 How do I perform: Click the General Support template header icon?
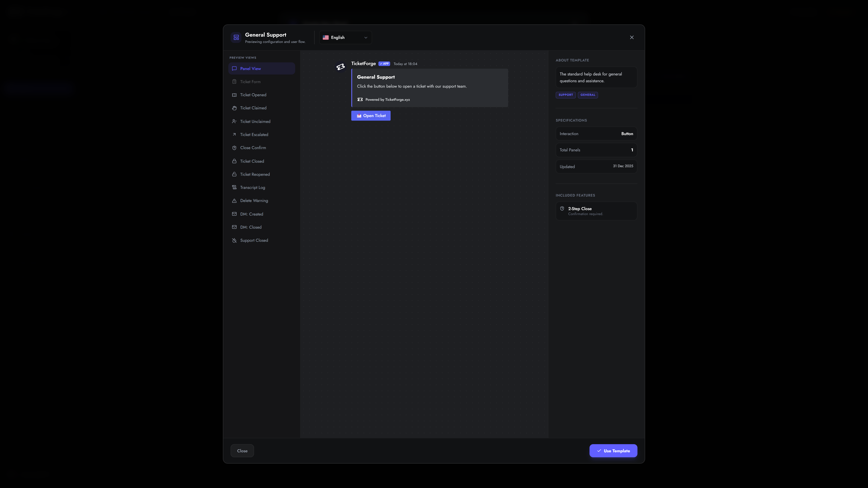(236, 37)
